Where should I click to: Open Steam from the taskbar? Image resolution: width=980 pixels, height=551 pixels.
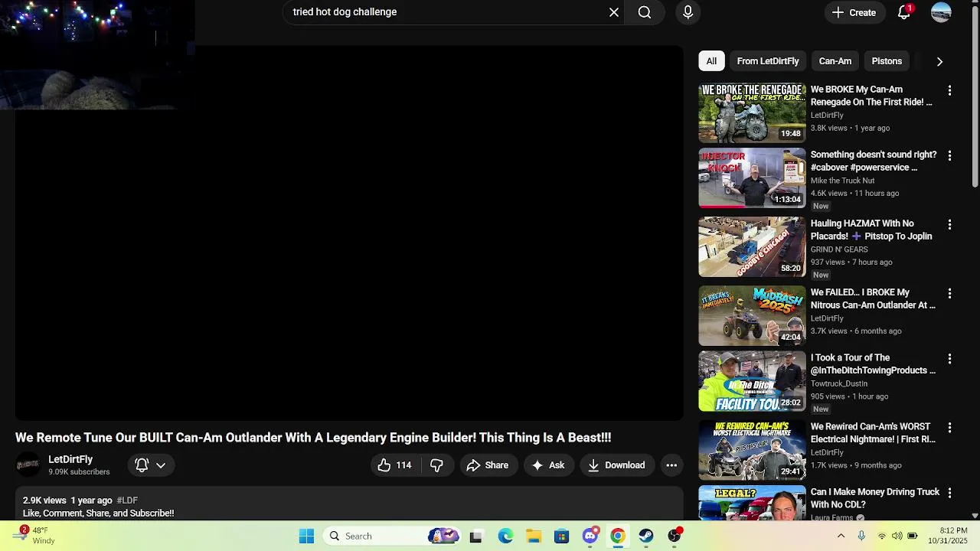pos(646,536)
